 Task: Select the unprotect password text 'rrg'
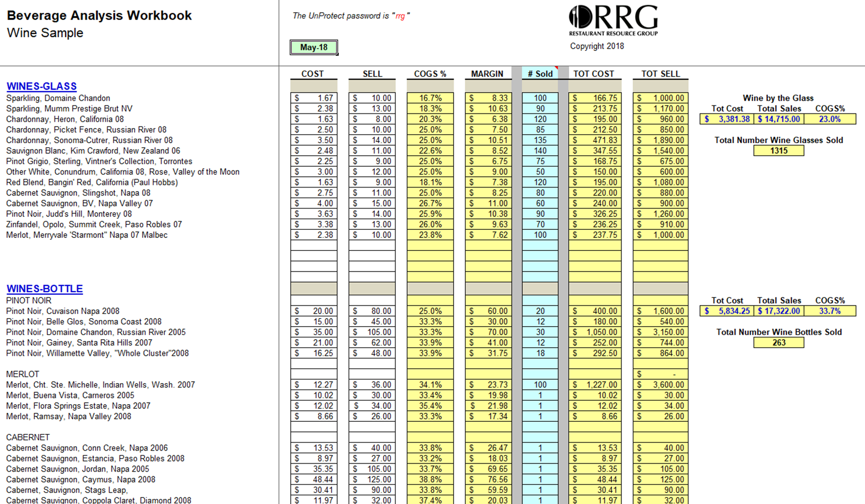click(400, 16)
